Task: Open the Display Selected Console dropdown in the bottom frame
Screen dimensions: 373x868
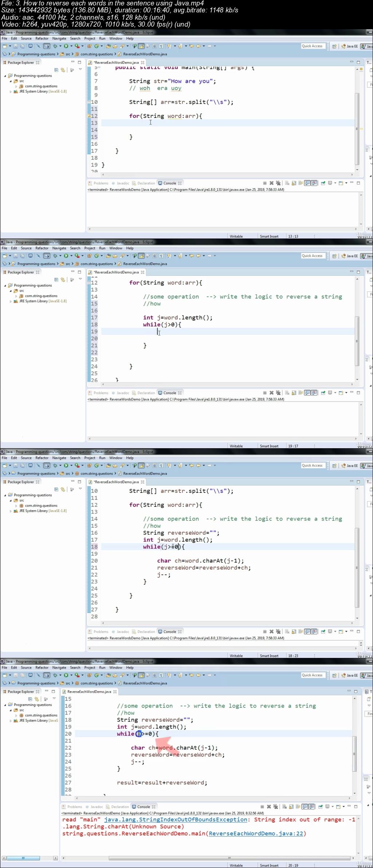Action: click(332, 807)
